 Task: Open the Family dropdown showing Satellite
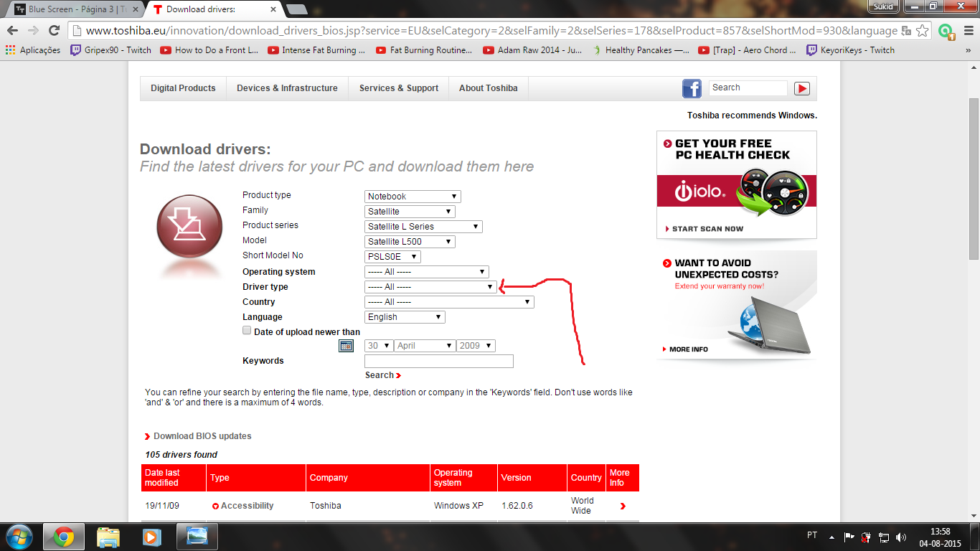(x=410, y=212)
